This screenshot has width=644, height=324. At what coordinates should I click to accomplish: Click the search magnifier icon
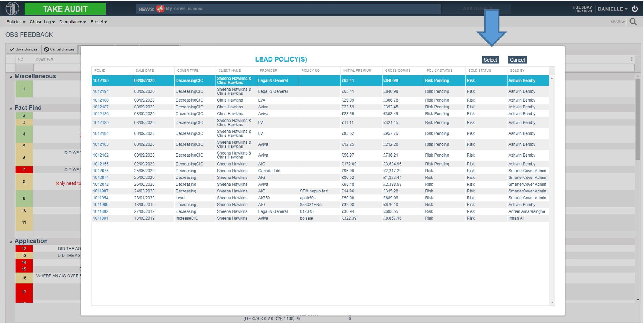[x=633, y=22]
